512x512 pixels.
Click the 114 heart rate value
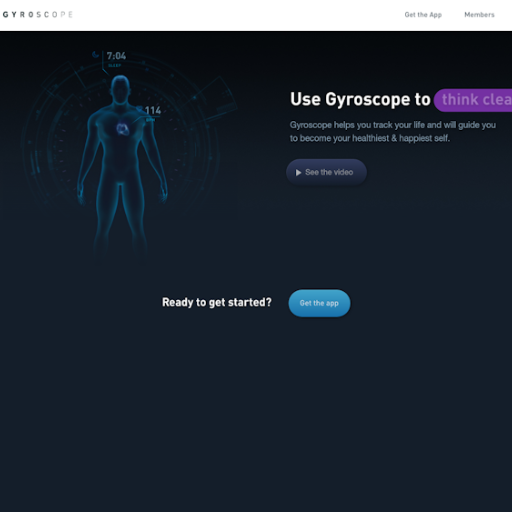click(153, 110)
